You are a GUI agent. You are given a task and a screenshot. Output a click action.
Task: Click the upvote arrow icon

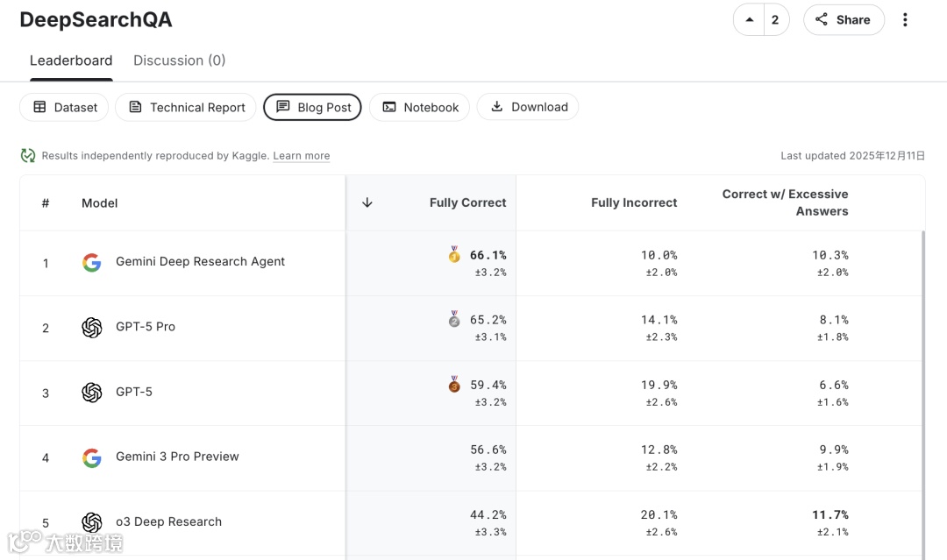[x=749, y=19]
